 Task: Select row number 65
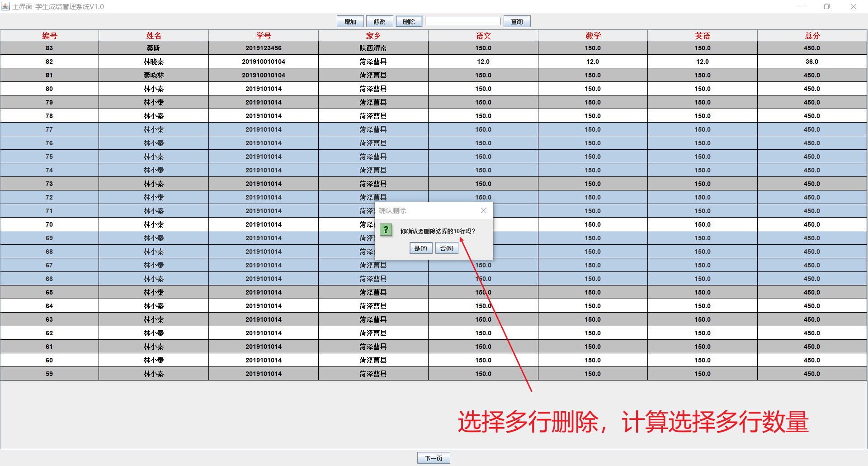49,292
